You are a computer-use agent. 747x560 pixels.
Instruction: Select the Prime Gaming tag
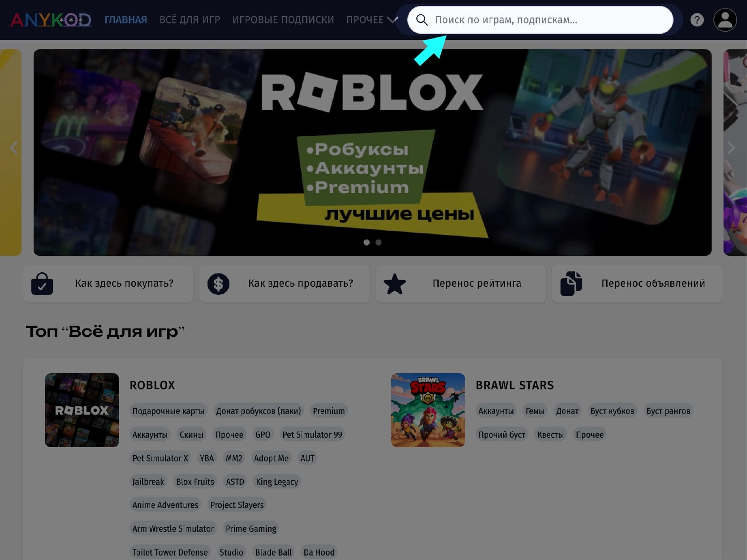[x=251, y=529]
